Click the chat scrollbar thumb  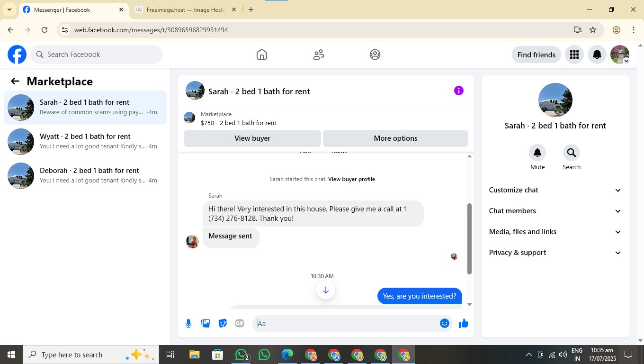[x=469, y=239]
